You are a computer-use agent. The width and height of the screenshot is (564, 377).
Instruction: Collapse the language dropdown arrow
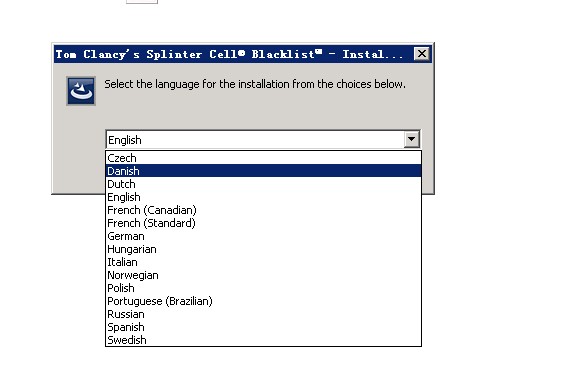tap(411, 139)
